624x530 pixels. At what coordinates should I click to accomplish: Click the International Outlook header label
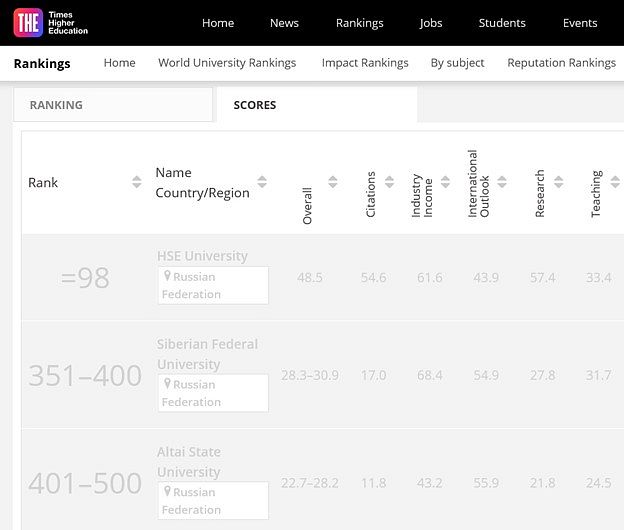point(478,183)
